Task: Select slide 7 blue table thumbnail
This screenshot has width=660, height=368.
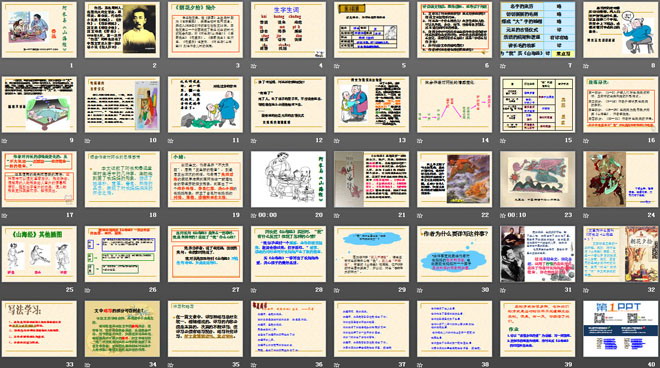Action: coord(538,30)
